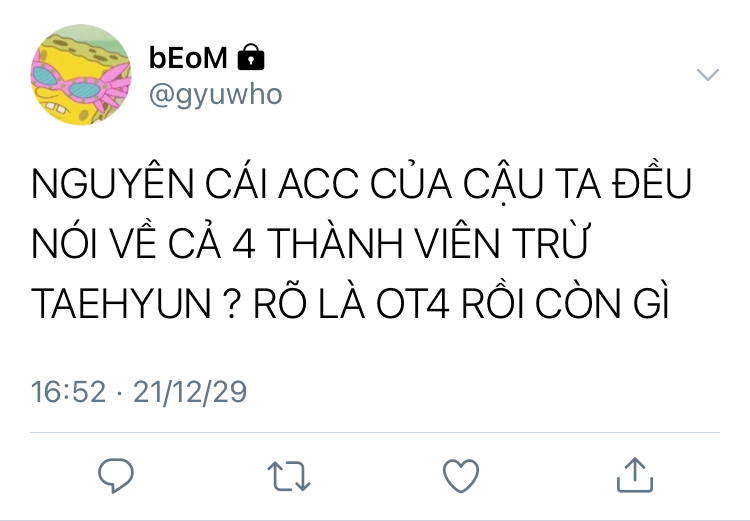Open the share tweet upload icon

tap(635, 475)
